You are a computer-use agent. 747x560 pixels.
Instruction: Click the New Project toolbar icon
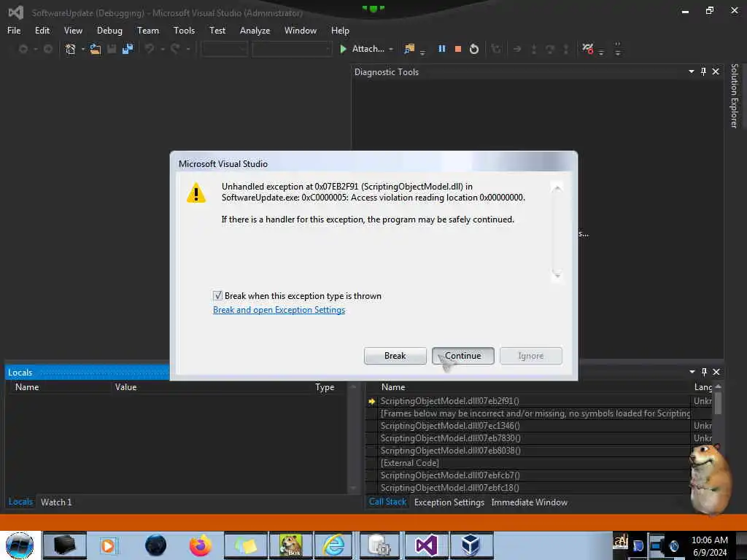coord(71,49)
